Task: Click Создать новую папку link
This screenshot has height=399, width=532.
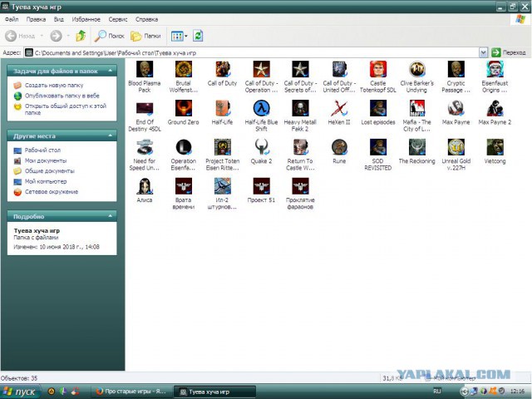Action: click(54, 85)
